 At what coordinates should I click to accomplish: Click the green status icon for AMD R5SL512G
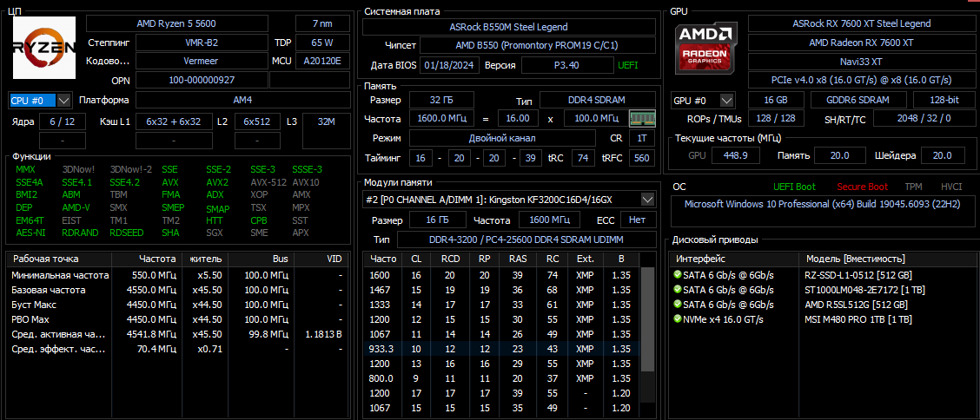[x=678, y=304]
